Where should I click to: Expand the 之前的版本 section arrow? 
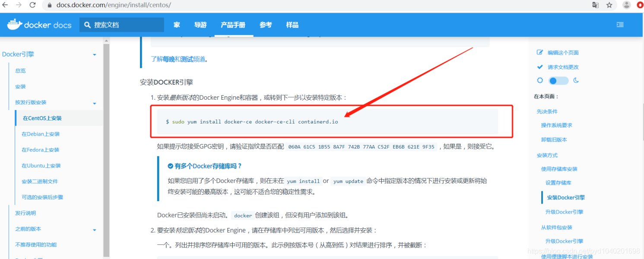tap(95, 231)
